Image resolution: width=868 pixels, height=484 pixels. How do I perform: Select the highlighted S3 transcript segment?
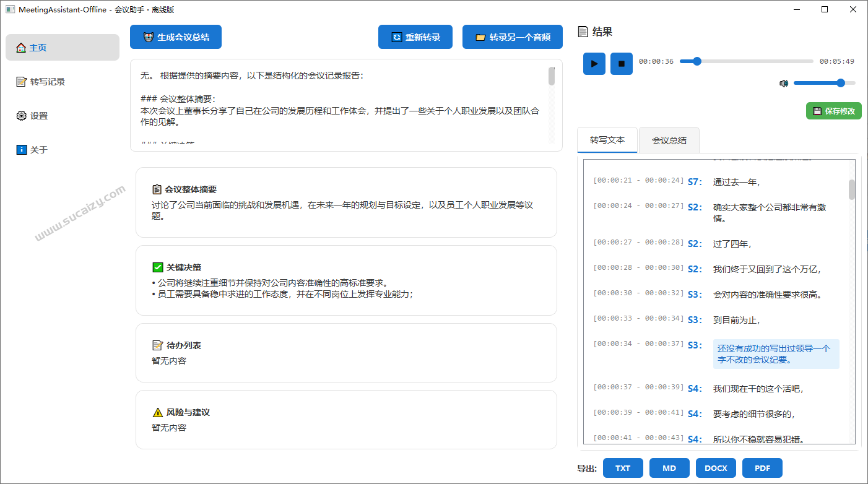776,353
